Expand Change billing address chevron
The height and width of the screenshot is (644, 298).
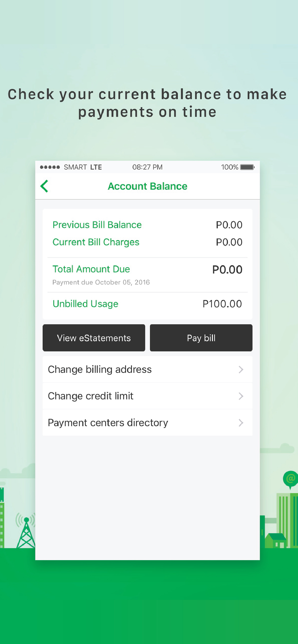[x=241, y=369]
